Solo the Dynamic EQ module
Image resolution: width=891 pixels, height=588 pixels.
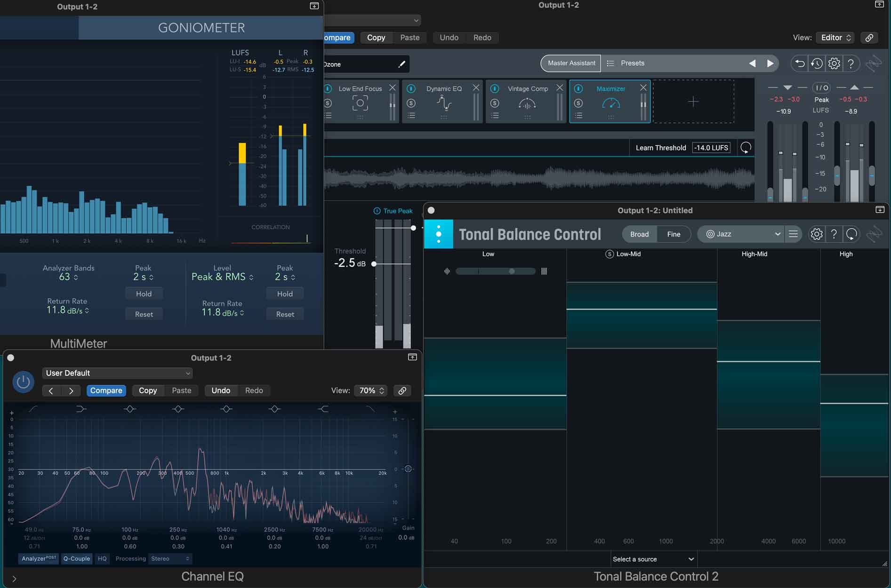[x=411, y=103]
